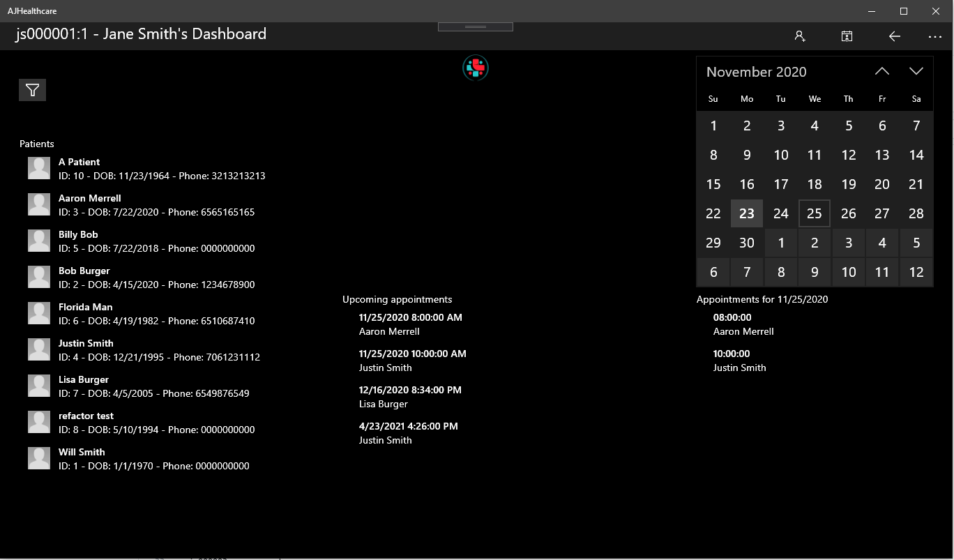Open patient name "A Patient"
Viewport: 954px width, 560px height.
point(79,162)
